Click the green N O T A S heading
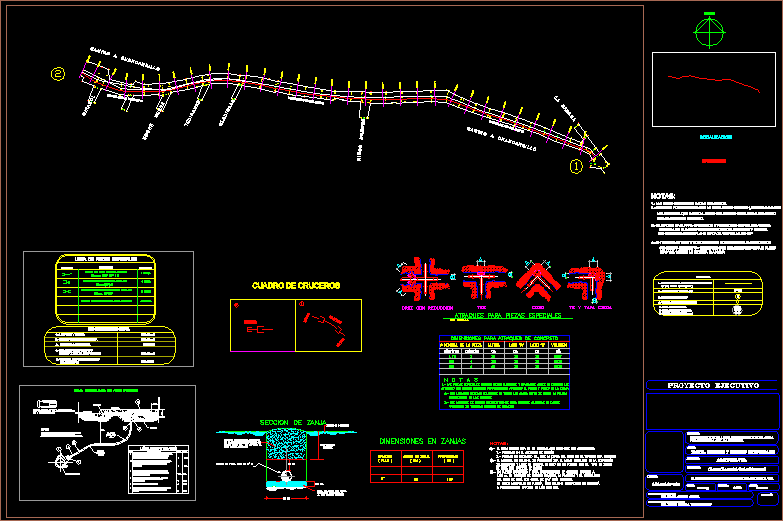Screen dimensions: 783x521 coord(462,379)
